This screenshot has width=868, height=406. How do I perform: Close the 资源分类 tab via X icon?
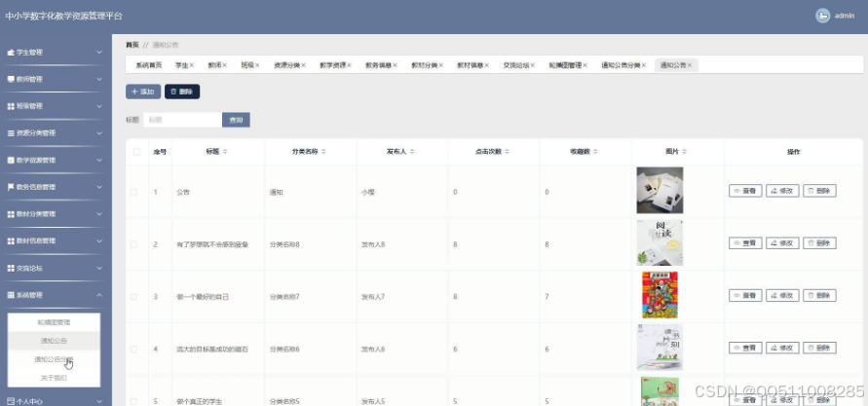pyautogui.click(x=303, y=65)
